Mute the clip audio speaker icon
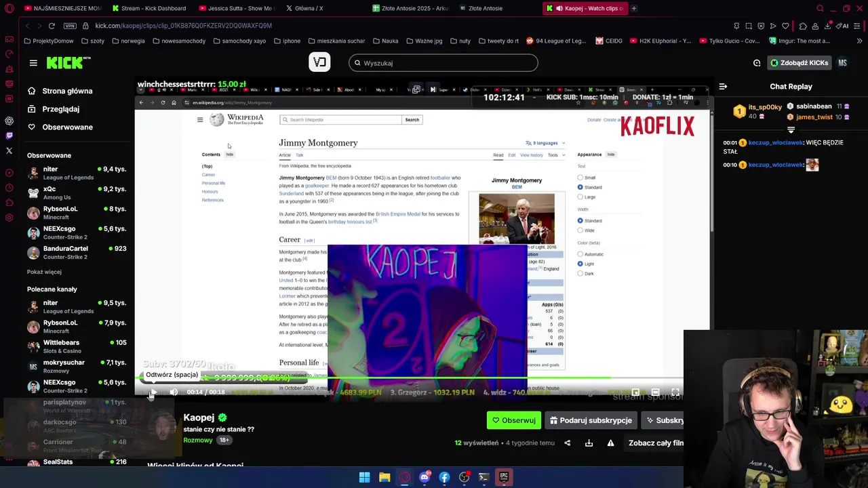 (174, 392)
